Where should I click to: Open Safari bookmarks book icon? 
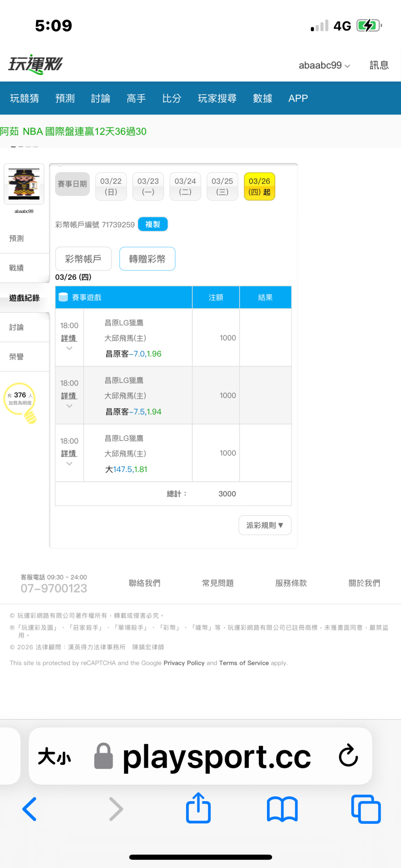[282, 809]
